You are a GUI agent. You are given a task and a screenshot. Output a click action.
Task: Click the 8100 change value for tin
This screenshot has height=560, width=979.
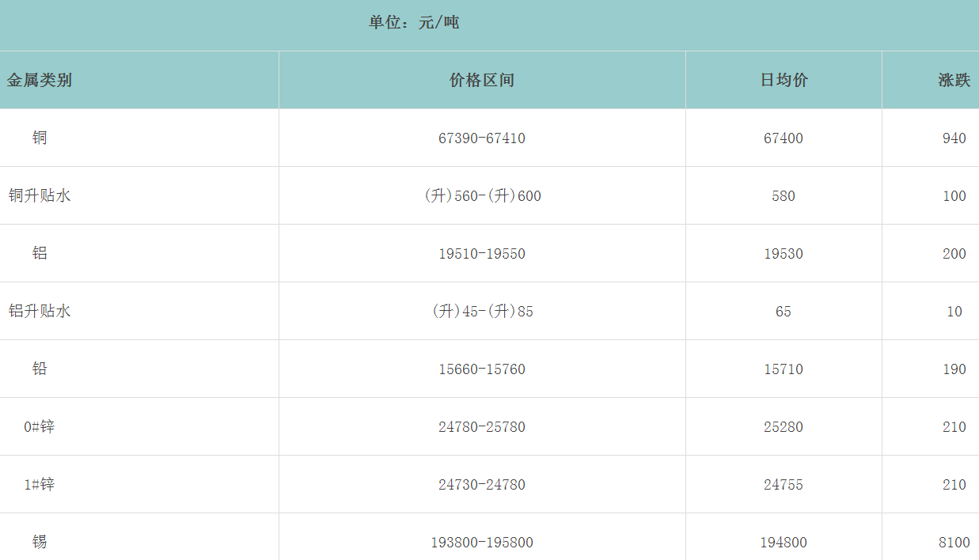954,543
